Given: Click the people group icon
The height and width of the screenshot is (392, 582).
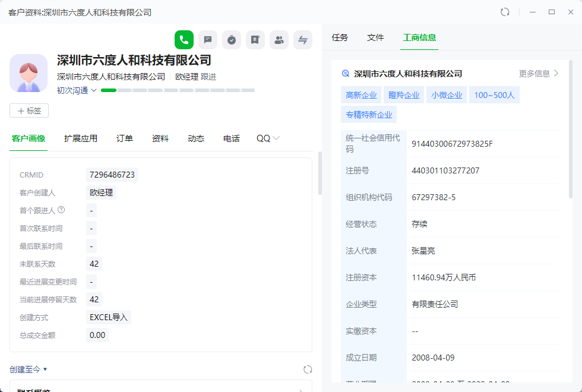Looking at the screenshot, I should [x=279, y=40].
